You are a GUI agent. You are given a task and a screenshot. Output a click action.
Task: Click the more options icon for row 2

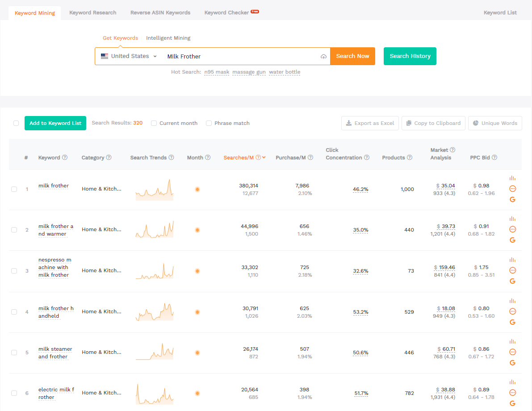[512, 229]
